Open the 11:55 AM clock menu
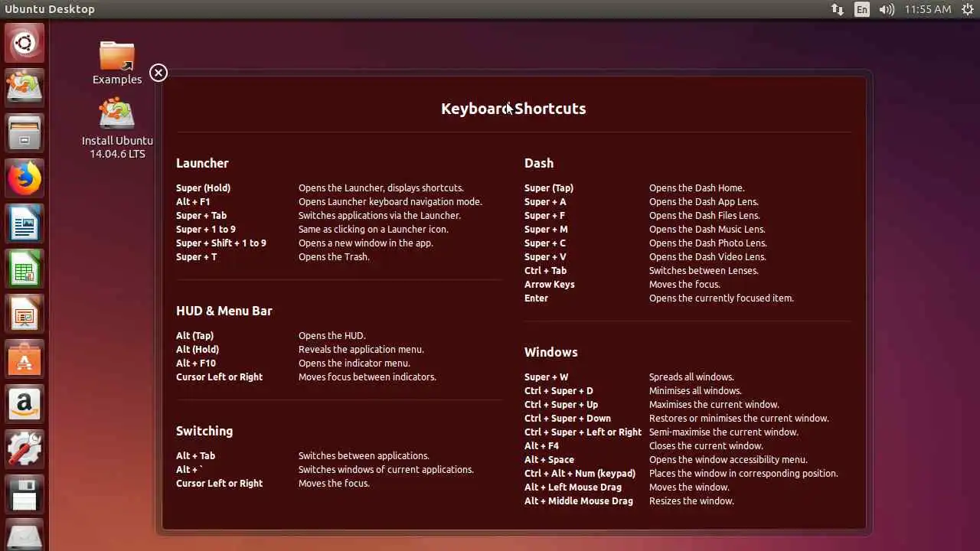 [x=927, y=9]
